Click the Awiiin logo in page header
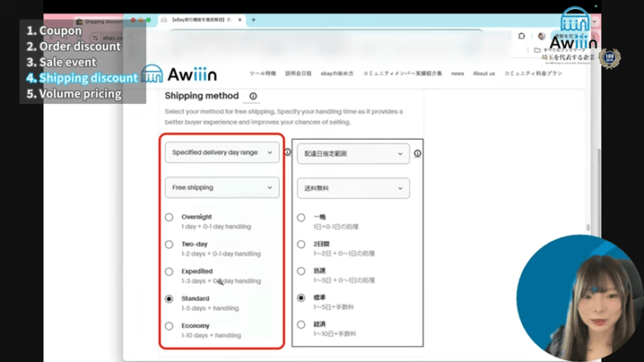The width and height of the screenshot is (644, 362). click(x=179, y=75)
